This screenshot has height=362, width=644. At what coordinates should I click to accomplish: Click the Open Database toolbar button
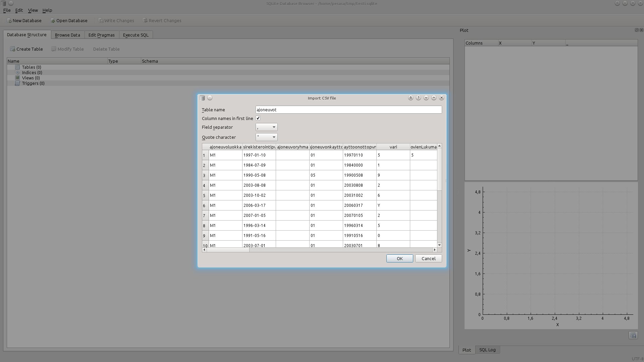tap(69, 20)
